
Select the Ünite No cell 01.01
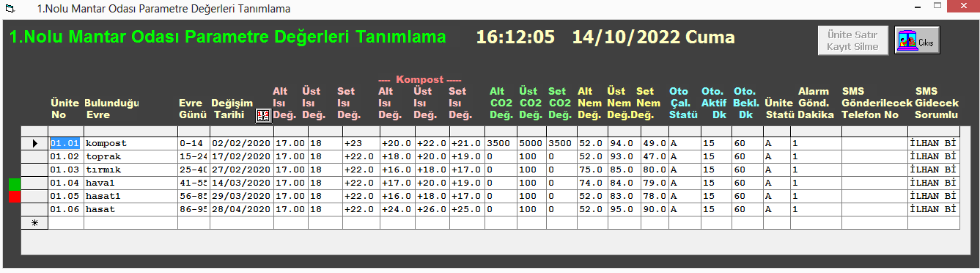tap(65, 143)
